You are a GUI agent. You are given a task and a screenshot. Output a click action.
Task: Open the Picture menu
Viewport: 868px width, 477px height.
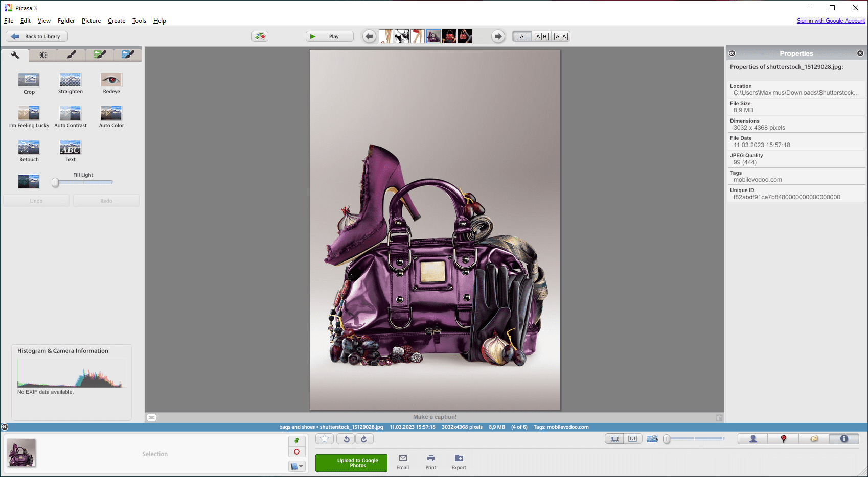click(x=91, y=21)
